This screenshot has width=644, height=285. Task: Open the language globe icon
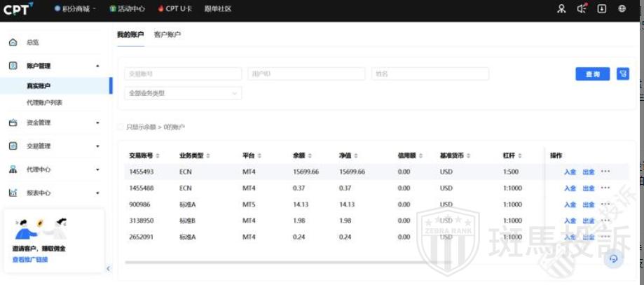(622, 9)
